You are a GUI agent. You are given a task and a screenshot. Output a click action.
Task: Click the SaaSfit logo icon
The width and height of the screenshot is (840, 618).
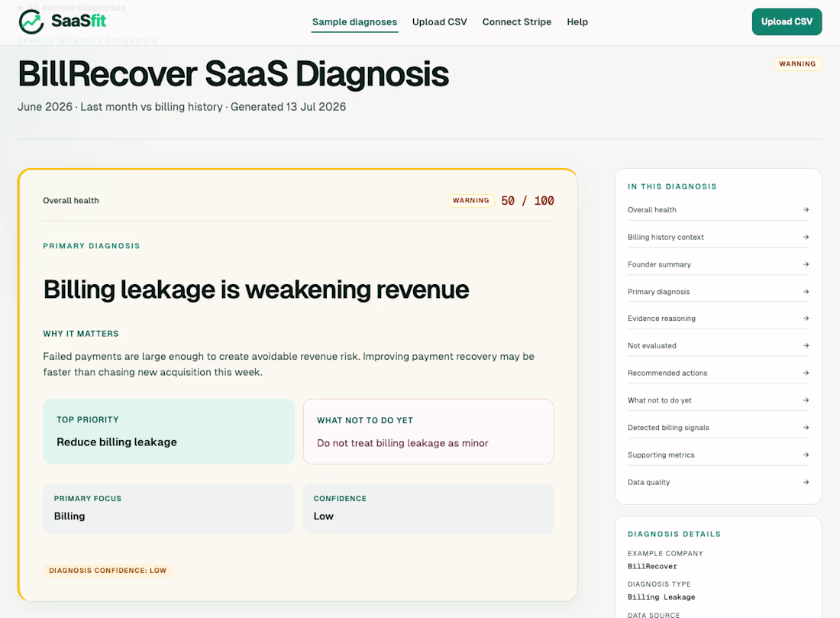[31, 21]
